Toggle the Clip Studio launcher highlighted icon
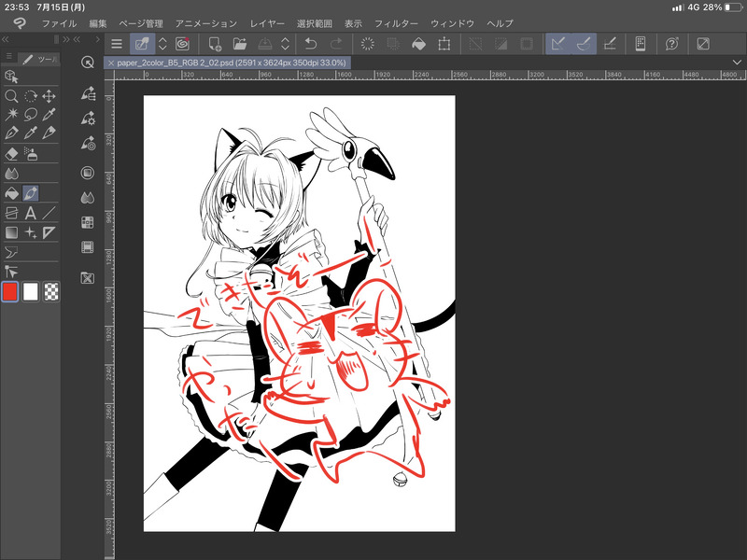Image resolution: width=747 pixels, height=560 pixels. [142, 44]
